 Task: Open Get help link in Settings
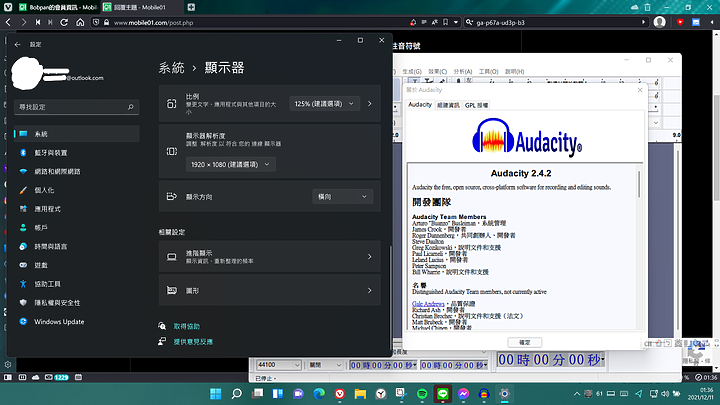186,326
